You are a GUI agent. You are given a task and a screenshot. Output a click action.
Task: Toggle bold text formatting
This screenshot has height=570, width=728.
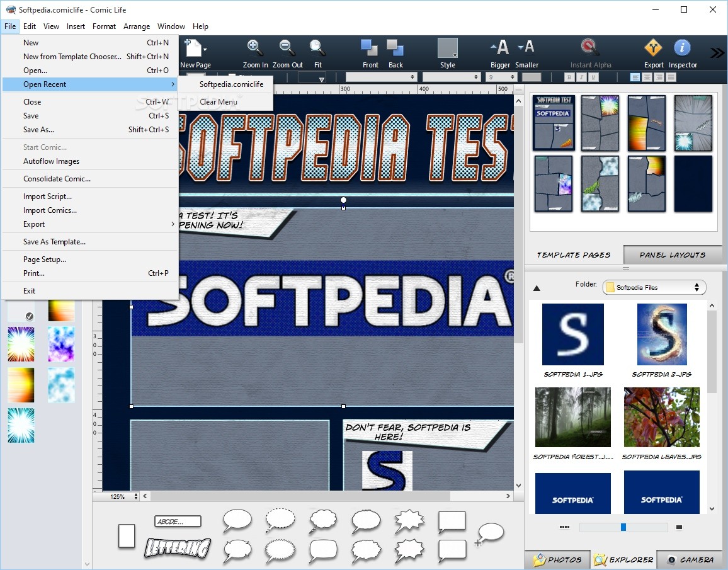click(569, 77)
